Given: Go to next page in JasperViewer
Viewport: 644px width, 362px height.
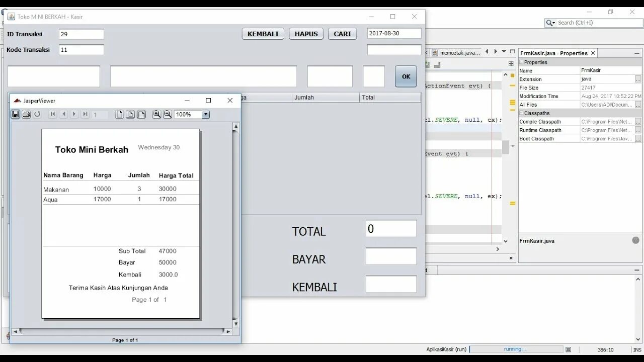Looking at the screenshot, I should click(x=74, y=114).
